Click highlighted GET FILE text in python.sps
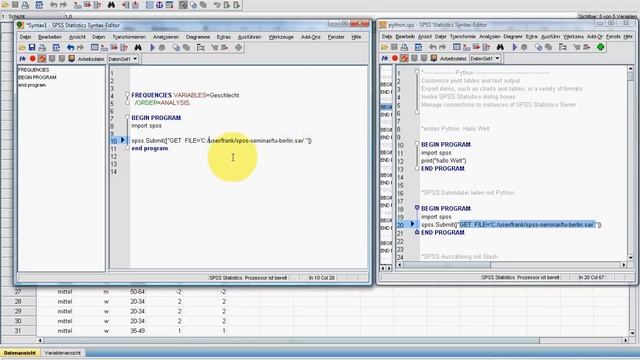 tap(527, 224)
